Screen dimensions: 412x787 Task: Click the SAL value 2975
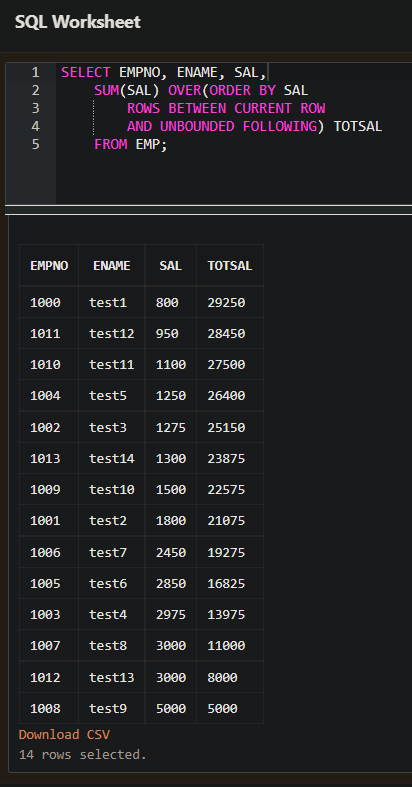[171, 614]
